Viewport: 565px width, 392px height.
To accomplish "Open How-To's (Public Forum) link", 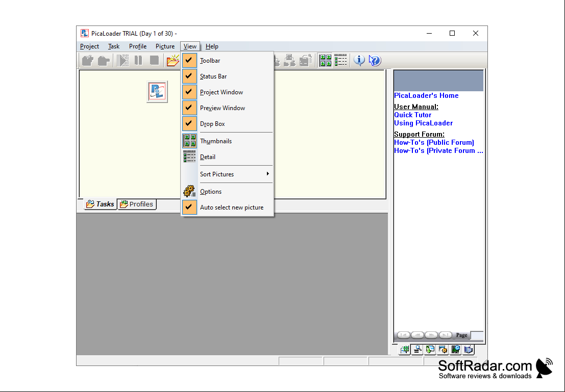I will (434, 143).
